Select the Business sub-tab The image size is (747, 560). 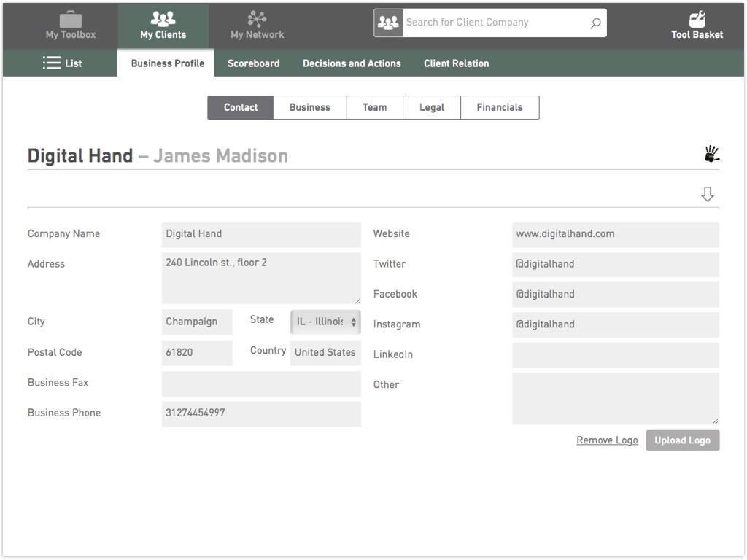pos(309,108)
